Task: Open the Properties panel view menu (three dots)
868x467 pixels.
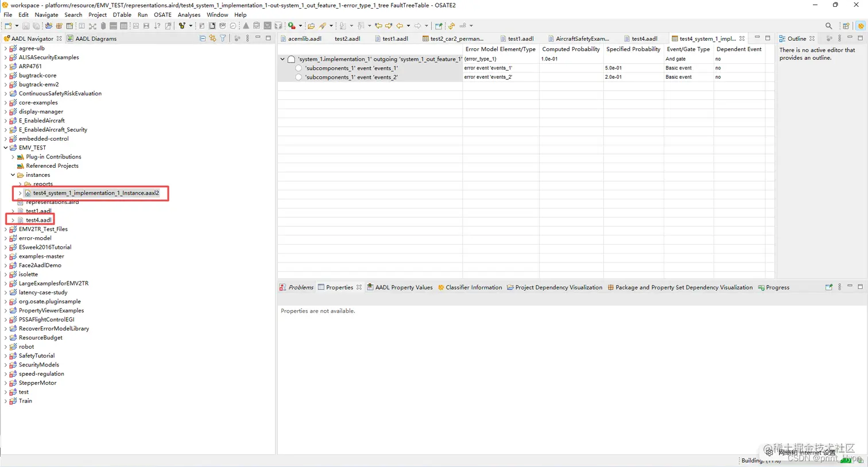Action: [x=839, y=287]
